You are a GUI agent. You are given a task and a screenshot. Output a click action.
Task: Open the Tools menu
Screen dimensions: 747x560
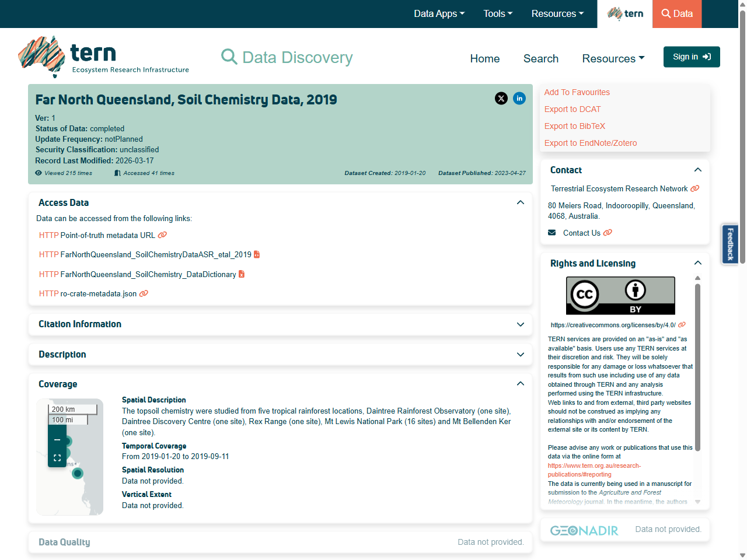498,13
